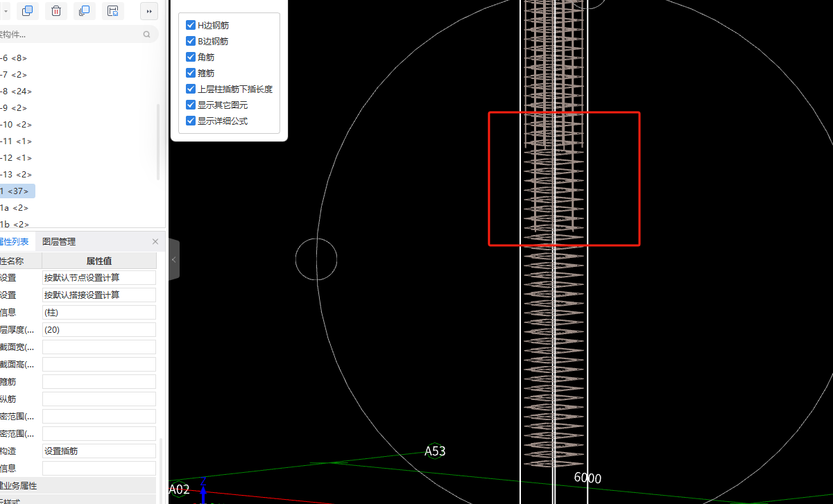The height and width of the screenshot is (504, 833).
Task: Select the component row -10 <2>
Action: pyautogui.click(x=16, y=125)
